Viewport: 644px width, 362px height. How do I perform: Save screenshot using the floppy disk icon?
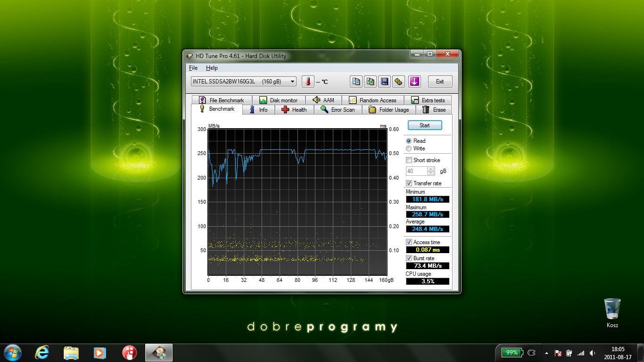point(385,82)
